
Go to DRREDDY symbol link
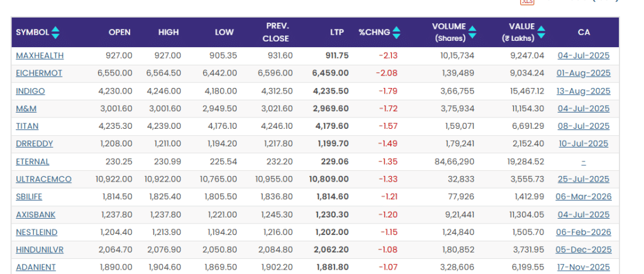pyautogui.click(x=35, y=144)
